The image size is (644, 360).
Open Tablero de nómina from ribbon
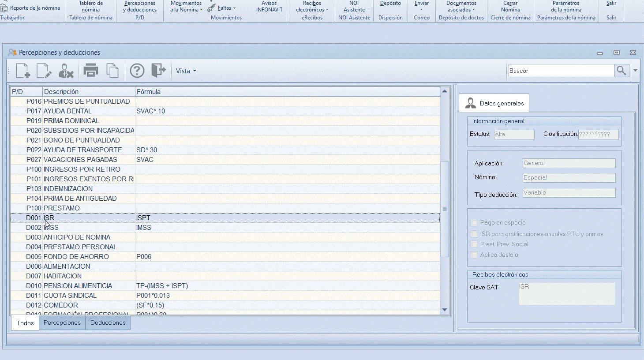(x=91, y=7)
